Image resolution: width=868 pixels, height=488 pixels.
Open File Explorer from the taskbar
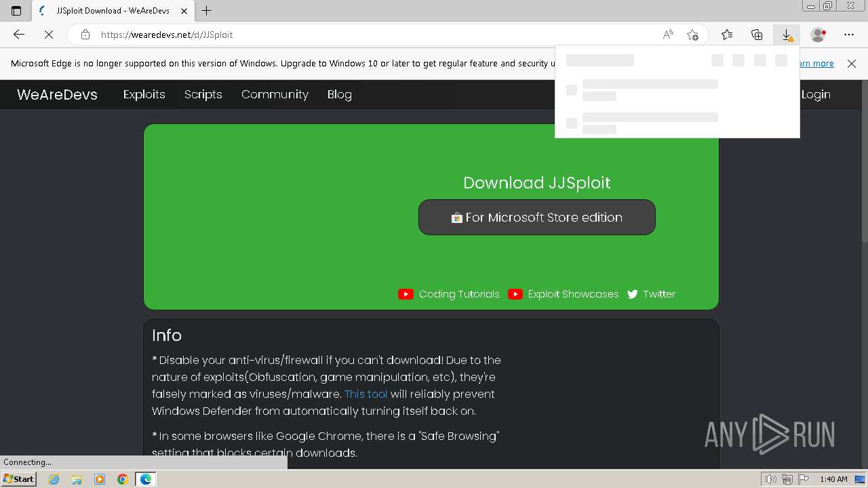(x=77, y=479)
